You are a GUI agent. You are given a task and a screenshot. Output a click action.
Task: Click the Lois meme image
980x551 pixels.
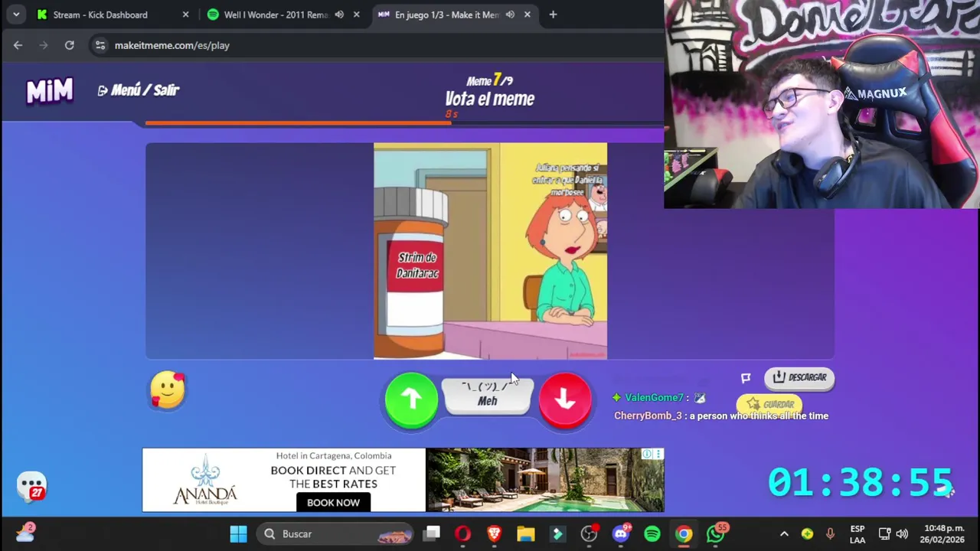490,251
